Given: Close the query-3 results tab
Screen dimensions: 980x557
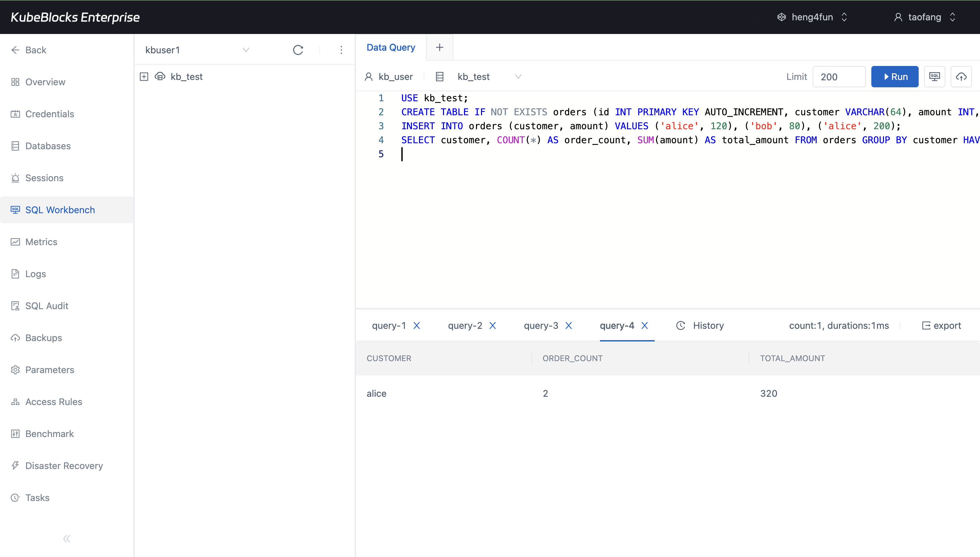Looking at the screenshot, I should click(x=569, y=325).
